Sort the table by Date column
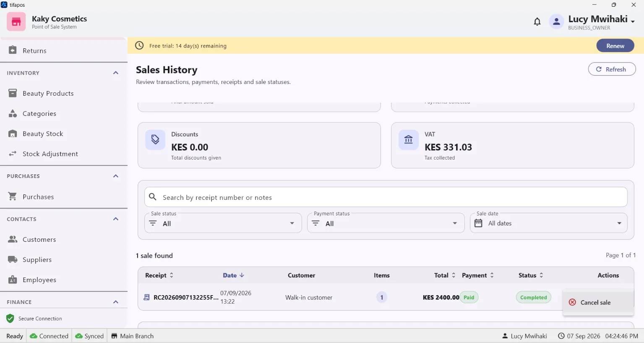This screenshot has width=644, height=343. [234, 275]
